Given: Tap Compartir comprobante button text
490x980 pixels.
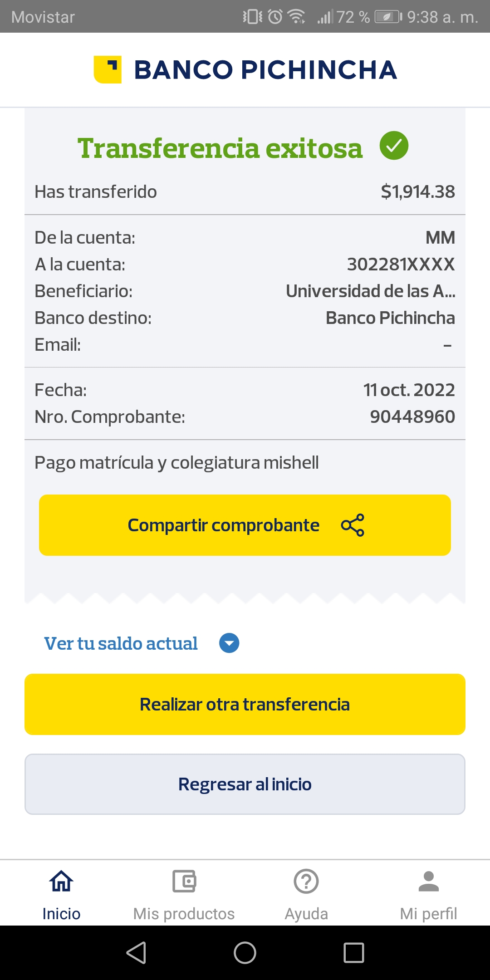Looking at the screenshot, I should click(x=223, y=525).
